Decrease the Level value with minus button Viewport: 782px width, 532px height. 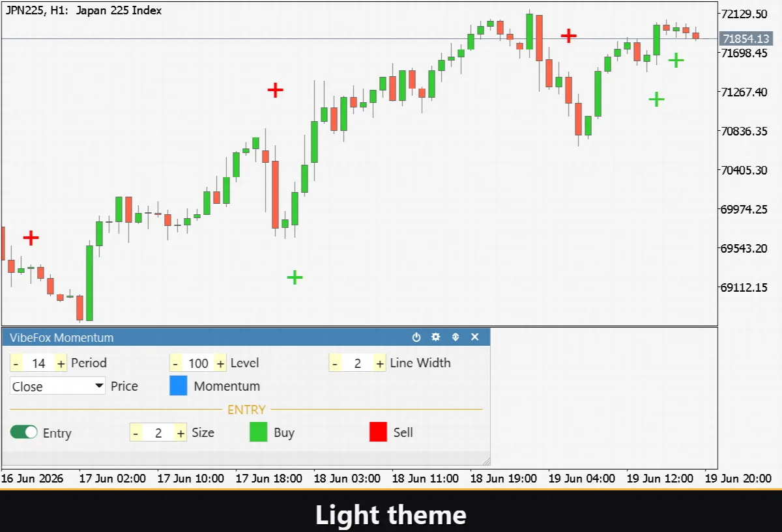click(175, 363)
